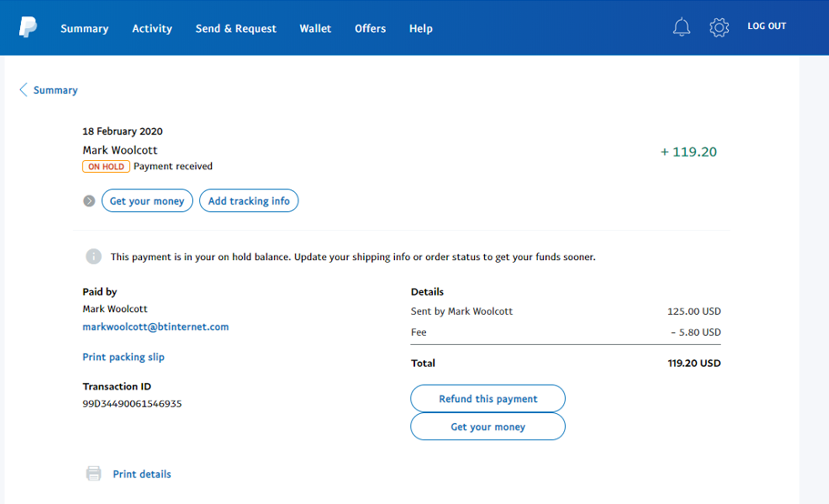This screenshot has width=829, height=504.
Task: Click the printer icon near Print details
Action: [94, 473]
